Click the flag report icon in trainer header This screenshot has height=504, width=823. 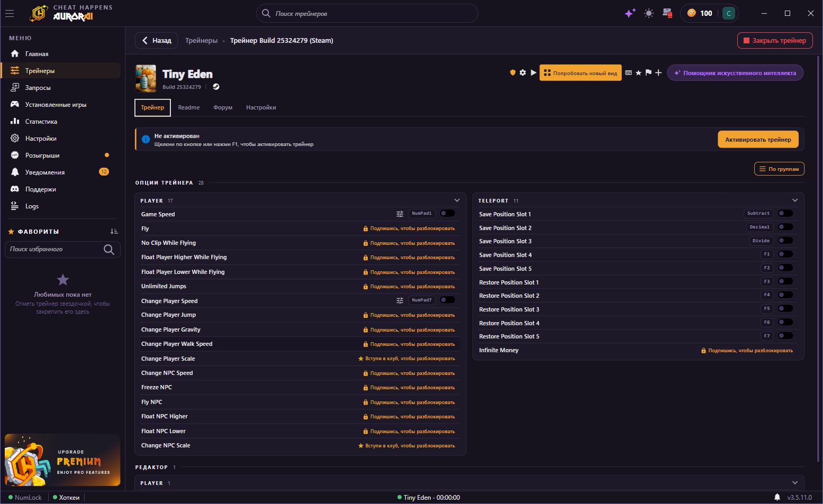coord(648,73)
